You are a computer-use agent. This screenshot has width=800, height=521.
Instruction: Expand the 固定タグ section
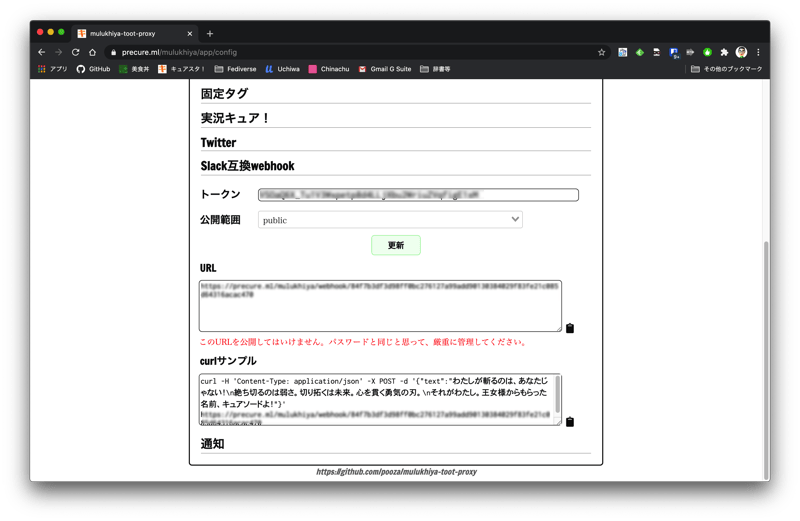pyautogui.click(x=224, y=94)
